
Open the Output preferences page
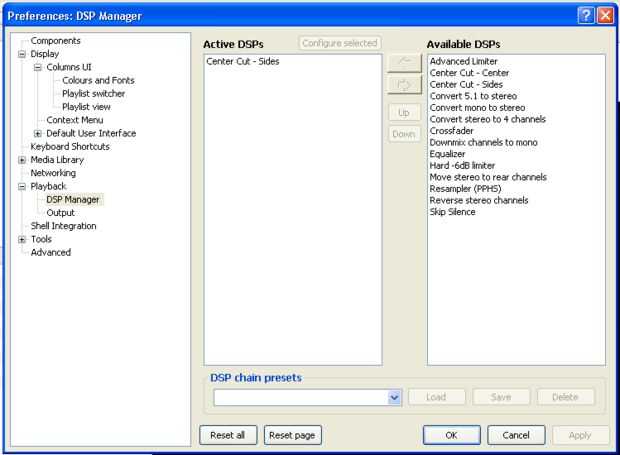60,213
